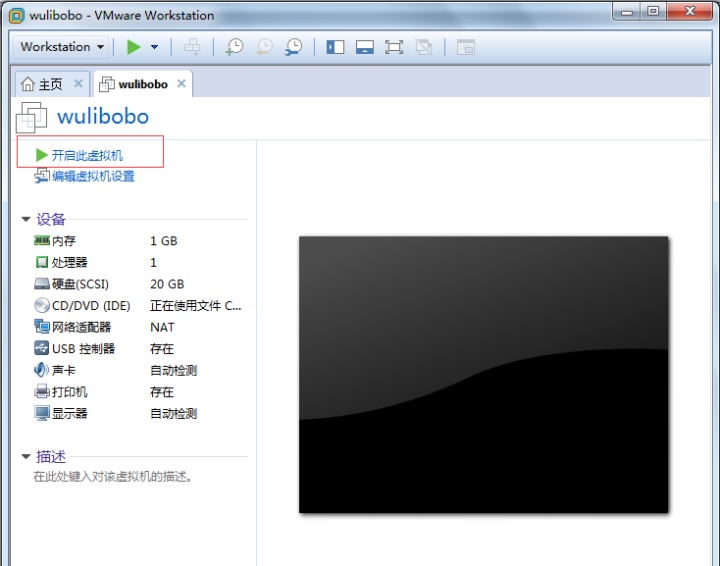This screenshot has height=566, width=720.
Task: Click the green power-on toolbar button
Action: [x=134, y=47]
